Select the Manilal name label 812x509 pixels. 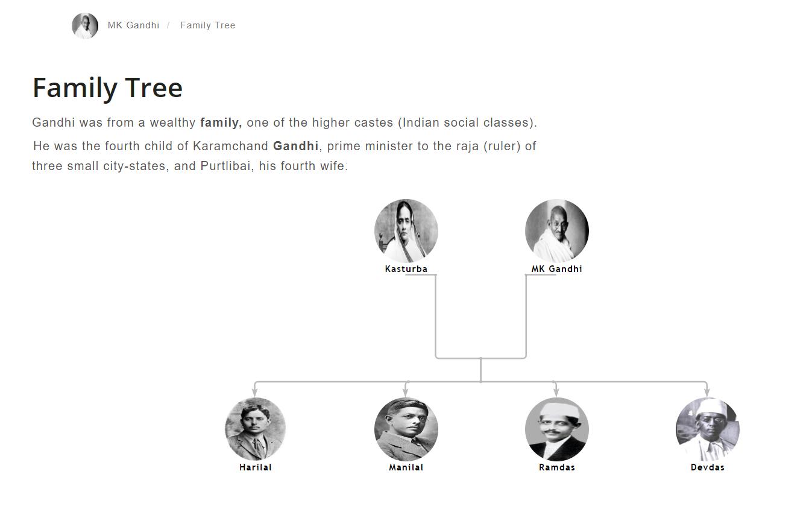pyautogui.click(x=406, y=467)
